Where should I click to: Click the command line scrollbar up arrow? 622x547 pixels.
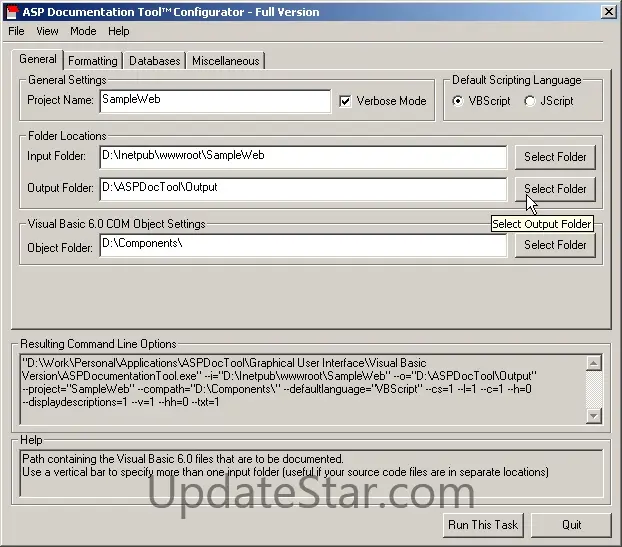[593, 363]
